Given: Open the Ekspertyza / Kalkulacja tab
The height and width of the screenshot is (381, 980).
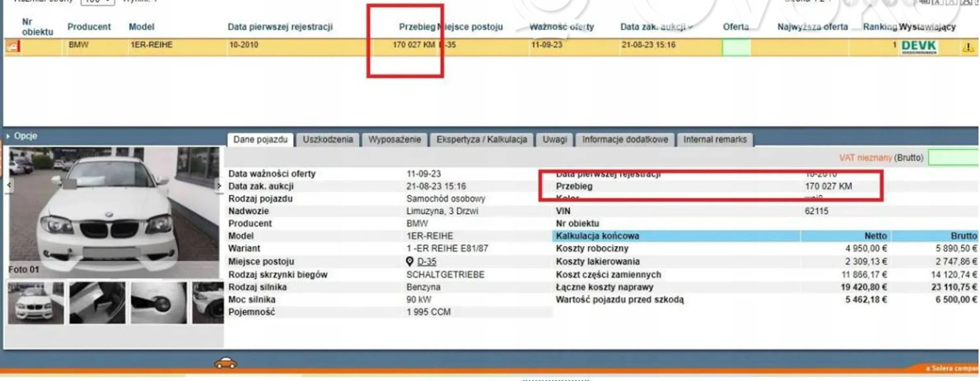Looking at the screenshot, I should (x=482, y=139).
